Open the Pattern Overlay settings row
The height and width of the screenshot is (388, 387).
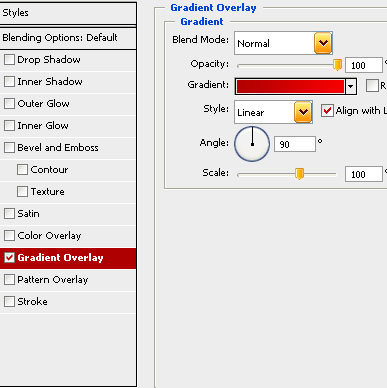tap(68, 280)
